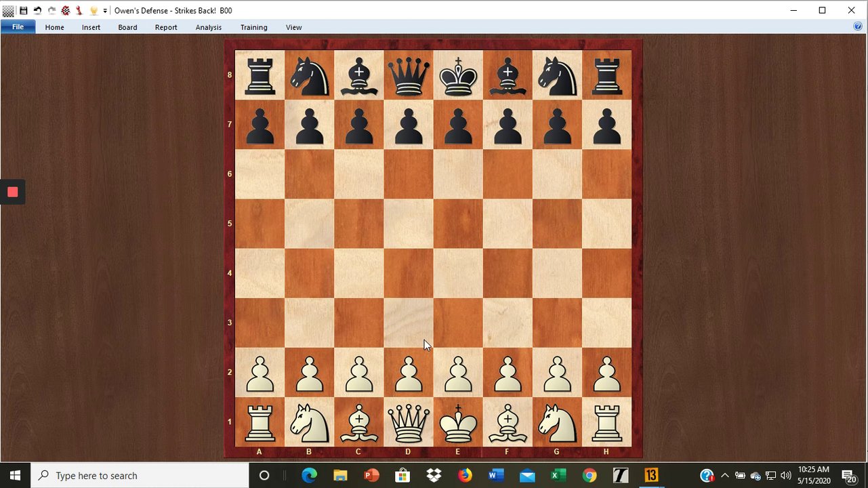868x488 pixels.
Task: Open the Board ribbon tab
Action: click(x=127, y=27)
